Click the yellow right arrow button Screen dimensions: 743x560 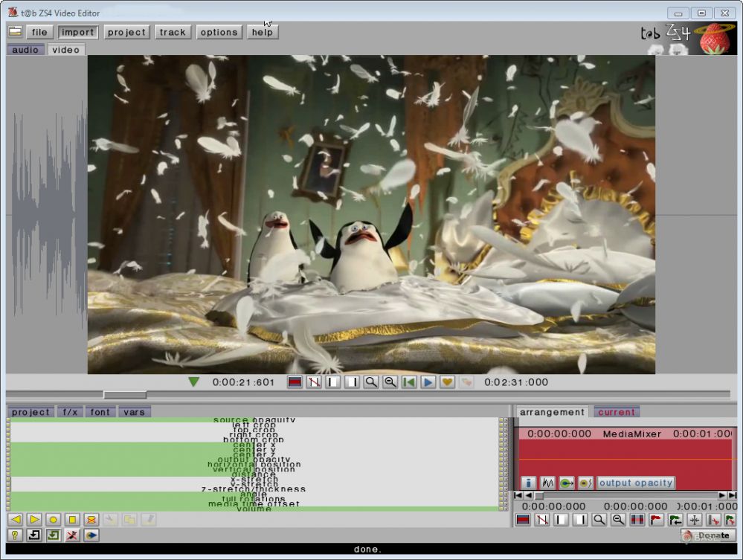click(x=34, y=520)
